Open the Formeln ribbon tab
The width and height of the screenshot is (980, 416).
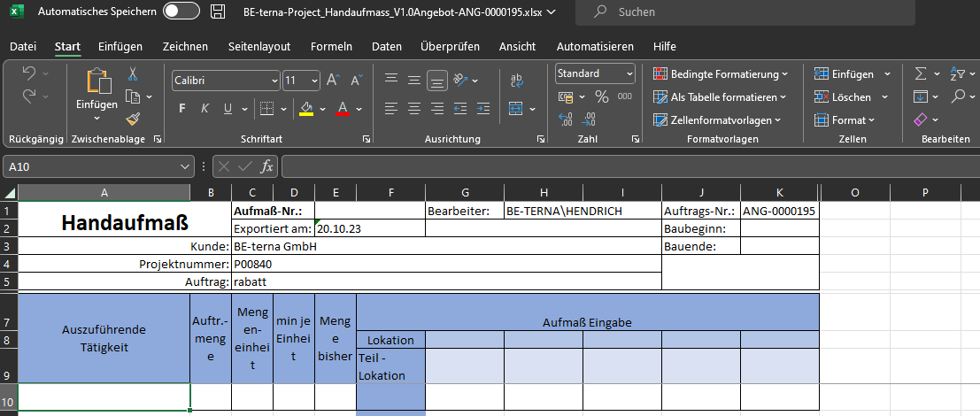(332, 46)
